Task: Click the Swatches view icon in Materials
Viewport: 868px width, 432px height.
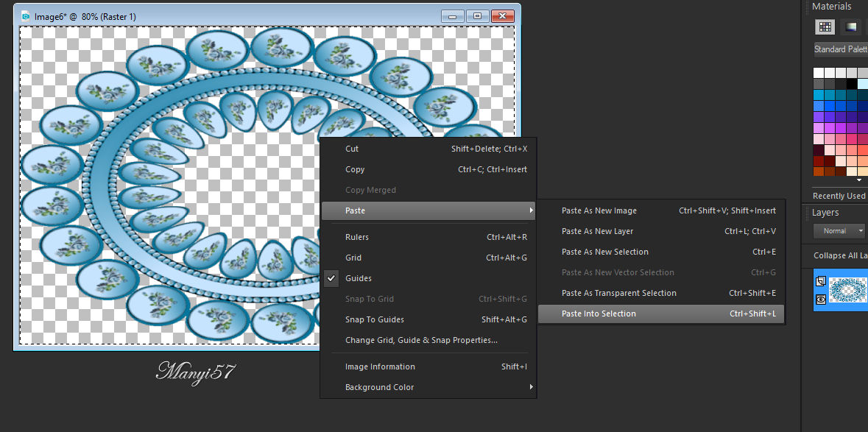Action: (x=825, y=26)
